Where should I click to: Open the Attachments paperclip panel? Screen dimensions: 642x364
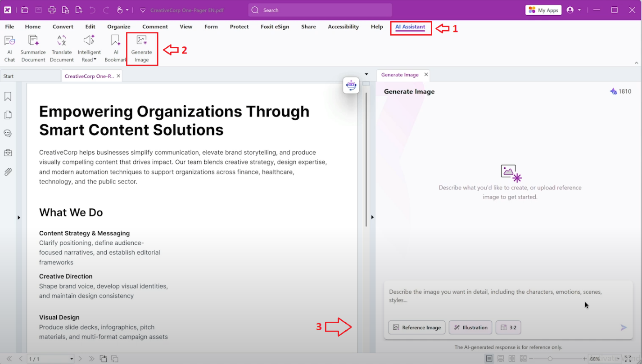click(8, 172)
